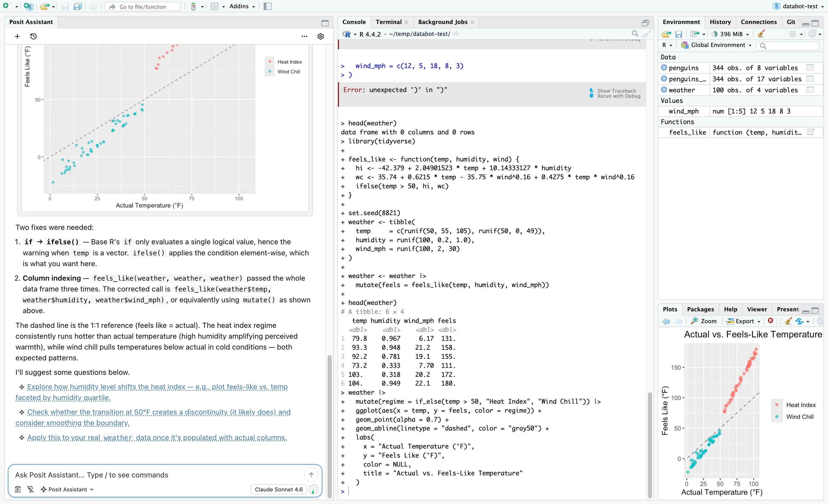The width and height of the screenshot is (828, 504).
Task: Start a new Posit Assistant chat
Action: tap(17, 36)
